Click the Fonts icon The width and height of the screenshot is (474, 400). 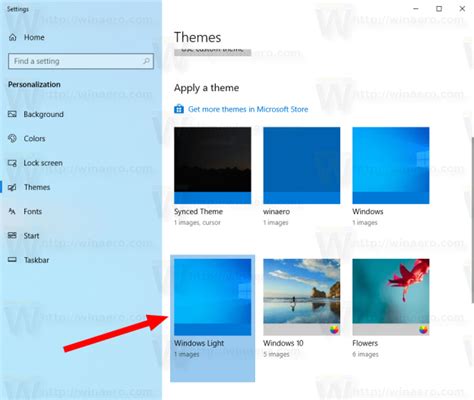click(12, 211)
